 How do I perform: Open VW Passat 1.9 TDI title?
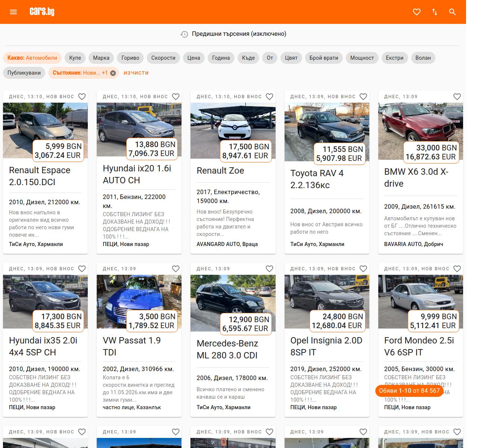coord(132,346)
